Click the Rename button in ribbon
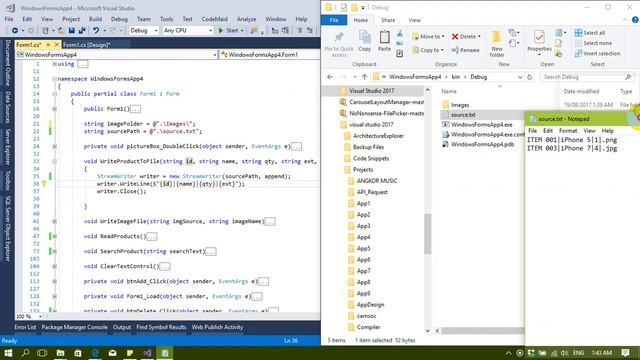 pyautogui.click(x=466, y=50)
